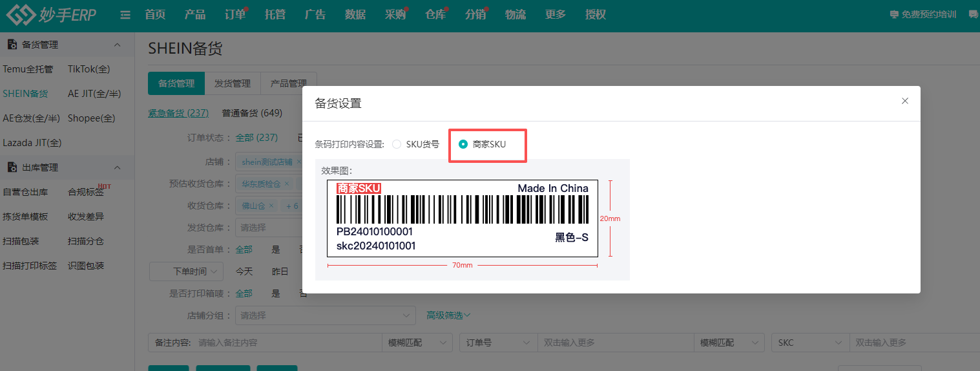This screenshot has width=980, height=371.
Task: Expand the 高级筛选 options
Action: [448, 315]
